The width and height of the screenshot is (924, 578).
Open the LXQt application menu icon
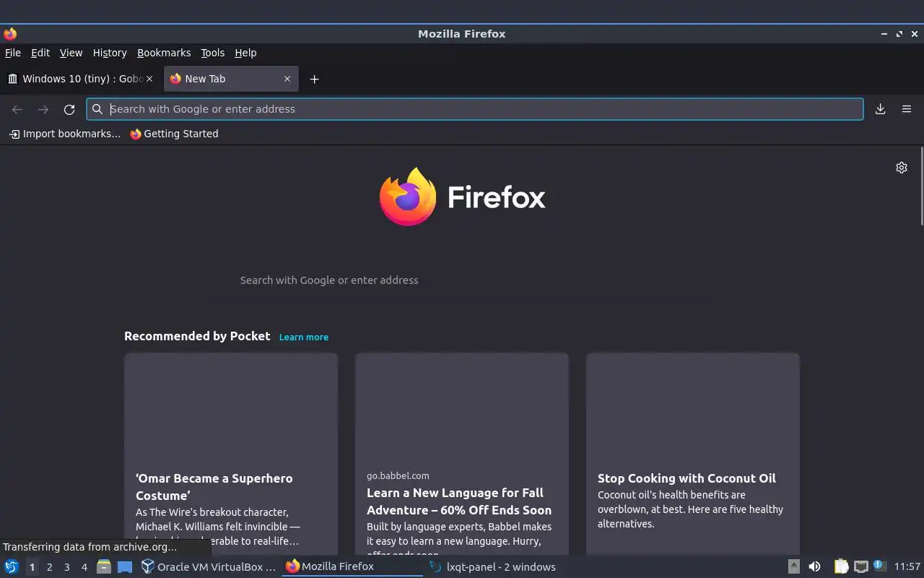12,567
